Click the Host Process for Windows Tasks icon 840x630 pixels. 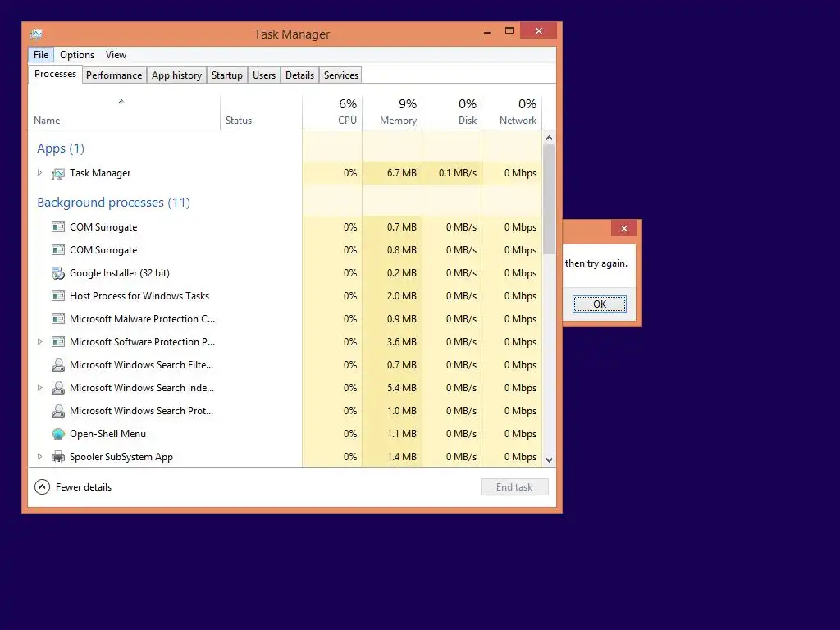pyautogui.click(x=58, y=295)
